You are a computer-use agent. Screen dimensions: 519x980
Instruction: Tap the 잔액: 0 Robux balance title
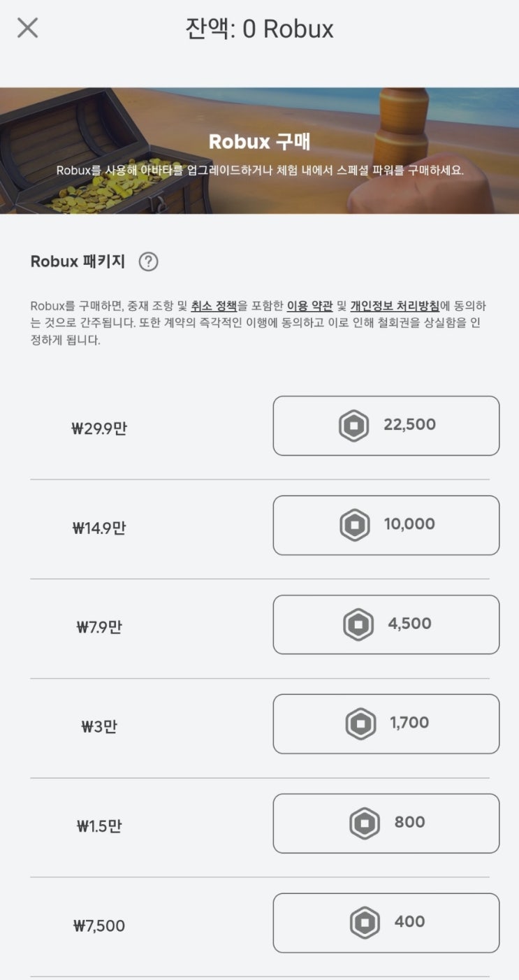click(259, 29)
